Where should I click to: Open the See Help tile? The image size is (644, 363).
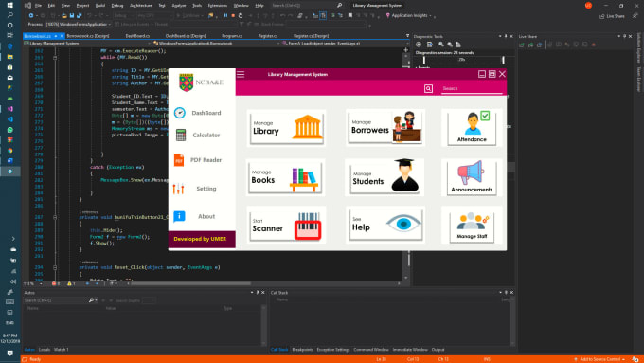[385, 225]
